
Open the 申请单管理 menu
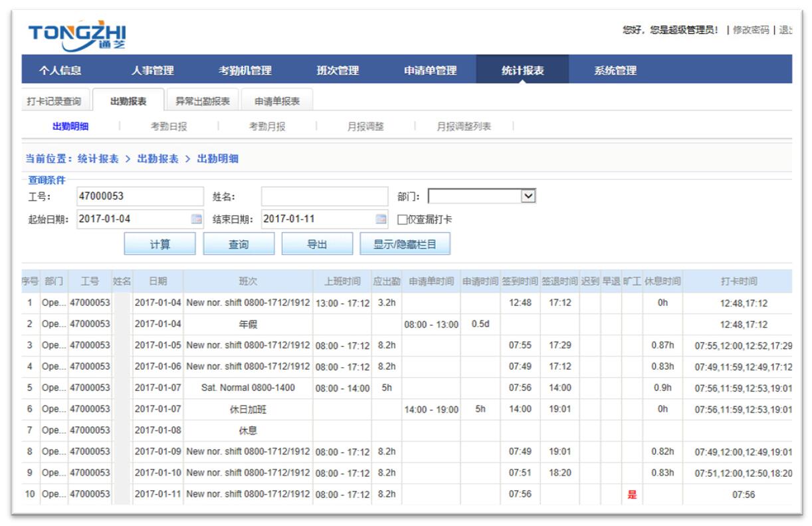pyautogui.click(x=431, y=70)
